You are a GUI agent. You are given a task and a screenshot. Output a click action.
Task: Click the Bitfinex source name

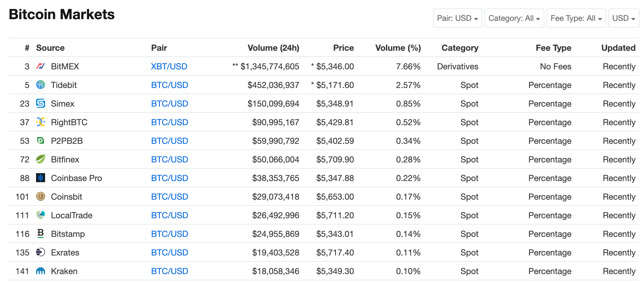pos(65,159)
